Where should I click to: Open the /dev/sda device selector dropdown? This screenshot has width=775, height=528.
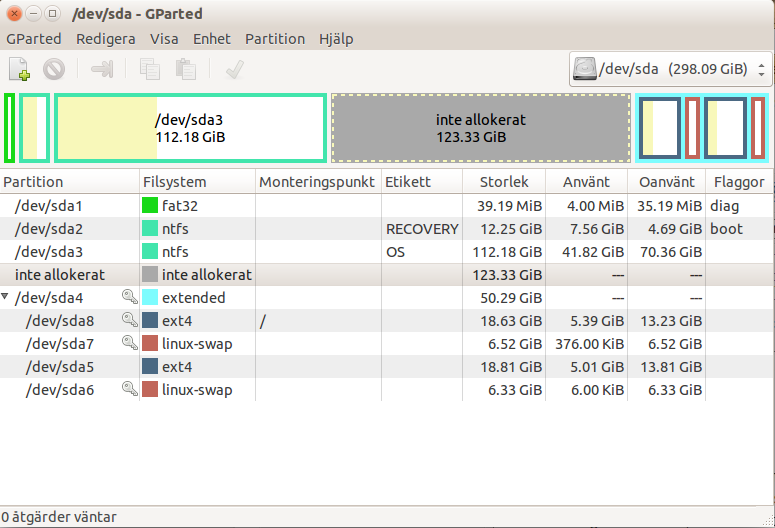[670, 69]
